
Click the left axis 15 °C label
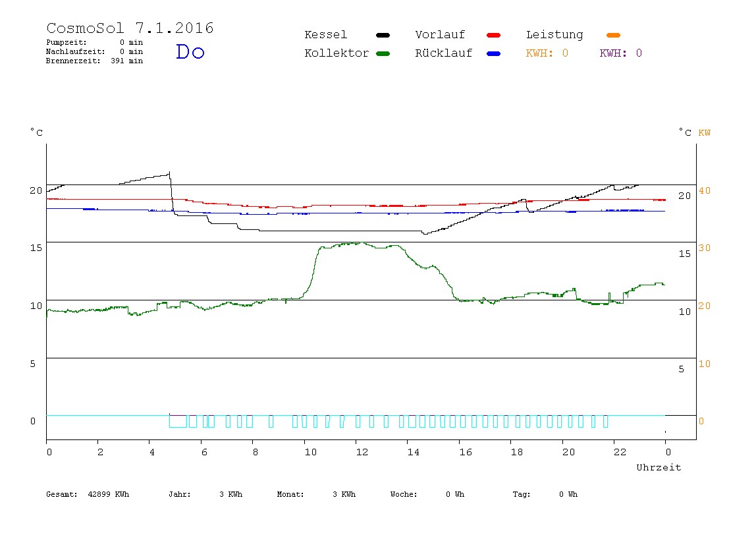click(x=36, y=248)
